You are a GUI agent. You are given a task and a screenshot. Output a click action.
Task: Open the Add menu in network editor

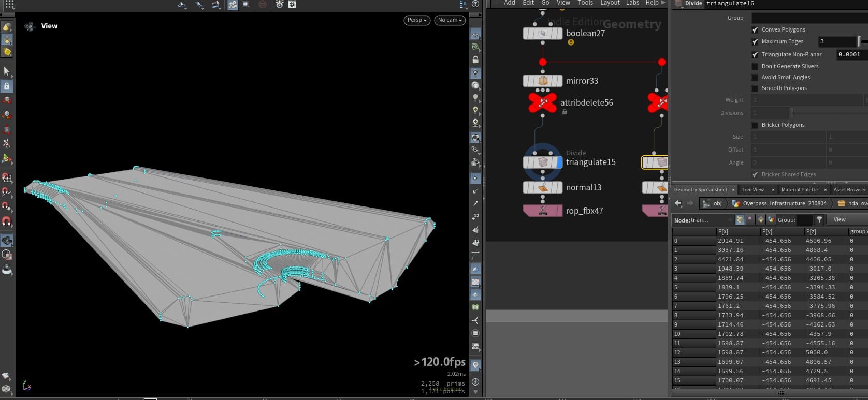[x=510, y=3]
